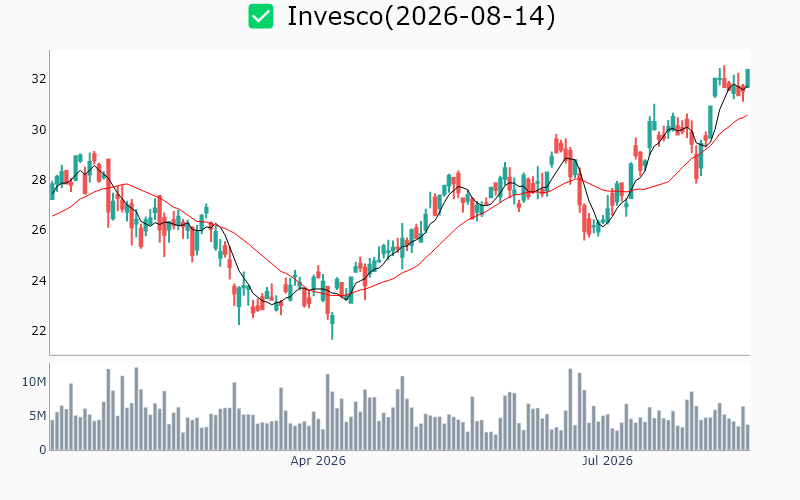Click the Jul 2026 x-axis label
Image resolution: width=800 pixels, height=500 pixels.
point(607,461)
